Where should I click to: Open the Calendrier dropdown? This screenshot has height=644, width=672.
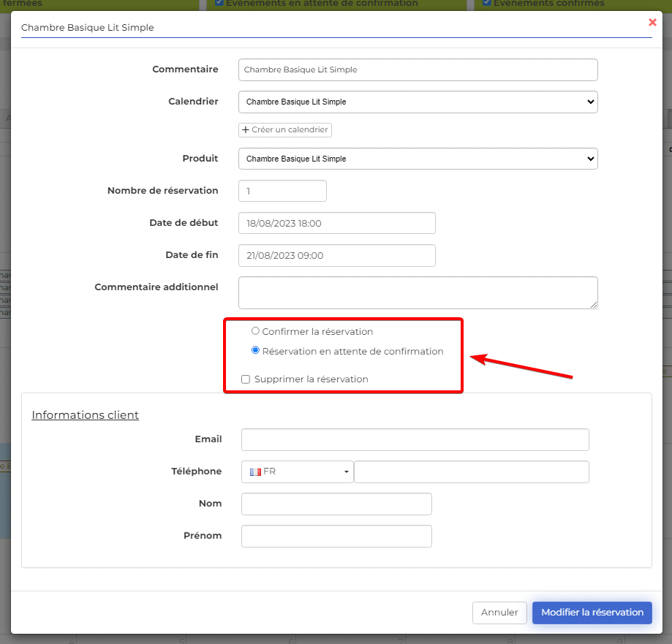(418, 102)
